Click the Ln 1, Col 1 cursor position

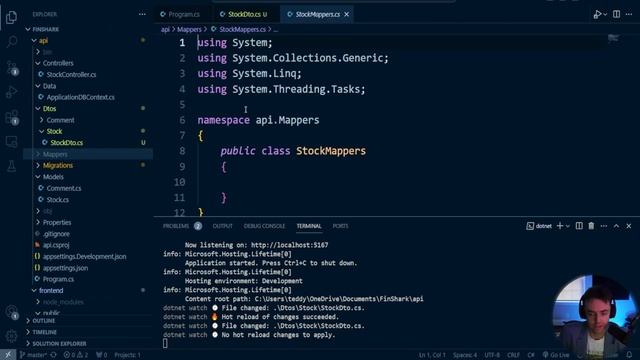pyautogui.click(x=432, y=355)
